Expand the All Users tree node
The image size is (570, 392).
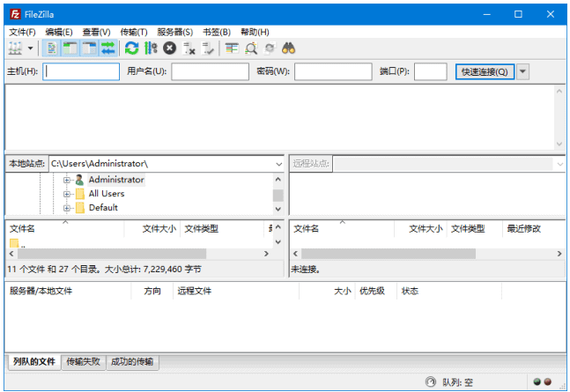[x=67, y=194]
